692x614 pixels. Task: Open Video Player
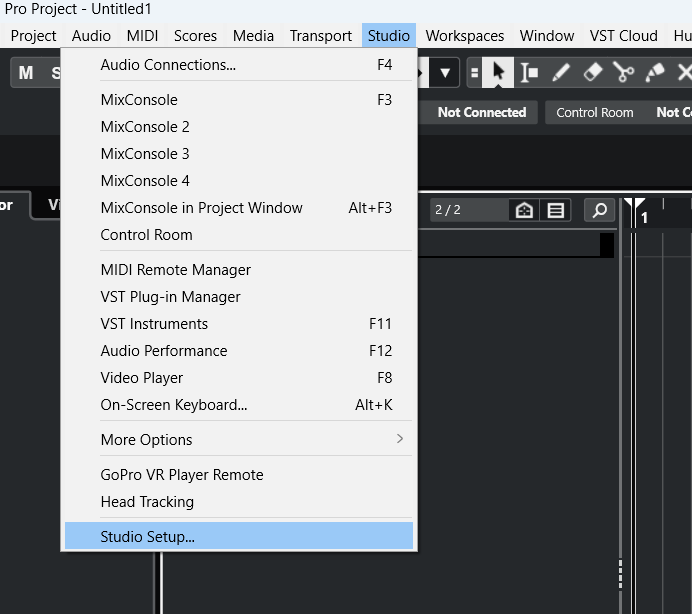[239, 378]
